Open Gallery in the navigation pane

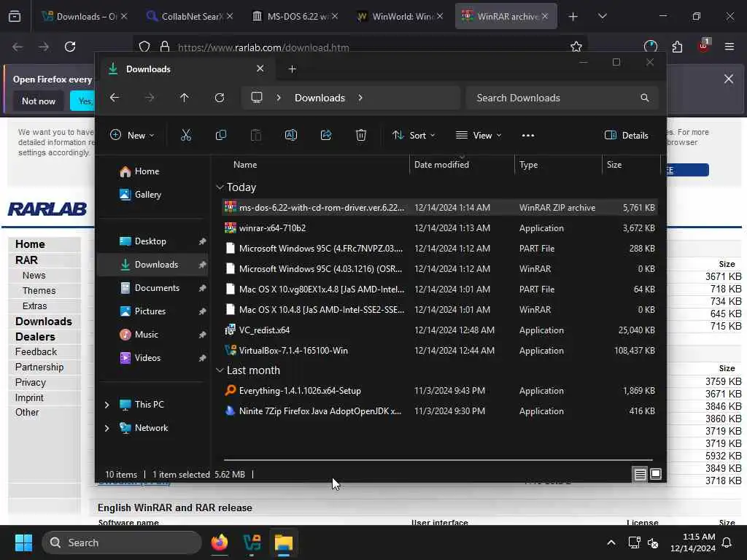[147, 194]
